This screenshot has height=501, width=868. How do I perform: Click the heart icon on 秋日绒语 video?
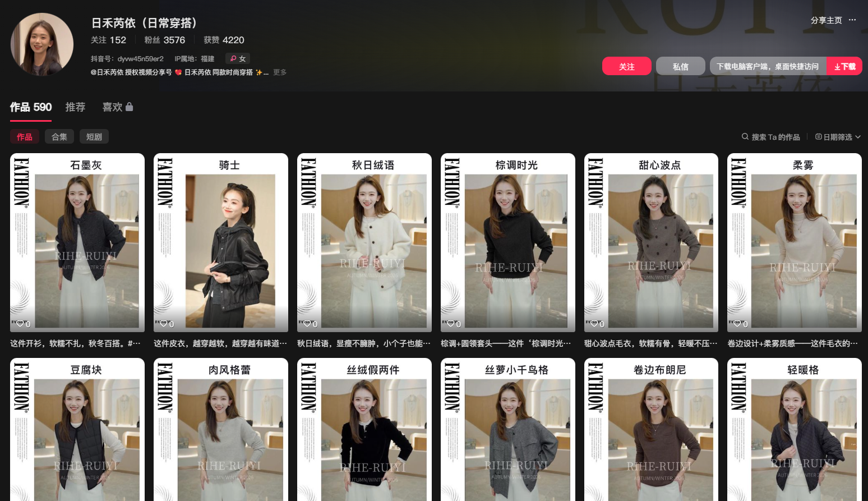pos(307,324)
